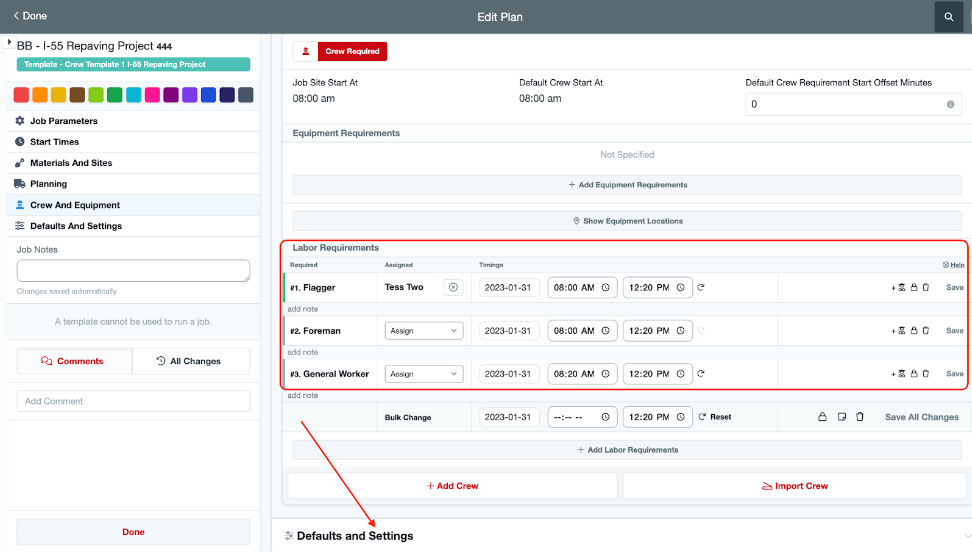Toggle the lock on the General Worker row

[914, 374]
